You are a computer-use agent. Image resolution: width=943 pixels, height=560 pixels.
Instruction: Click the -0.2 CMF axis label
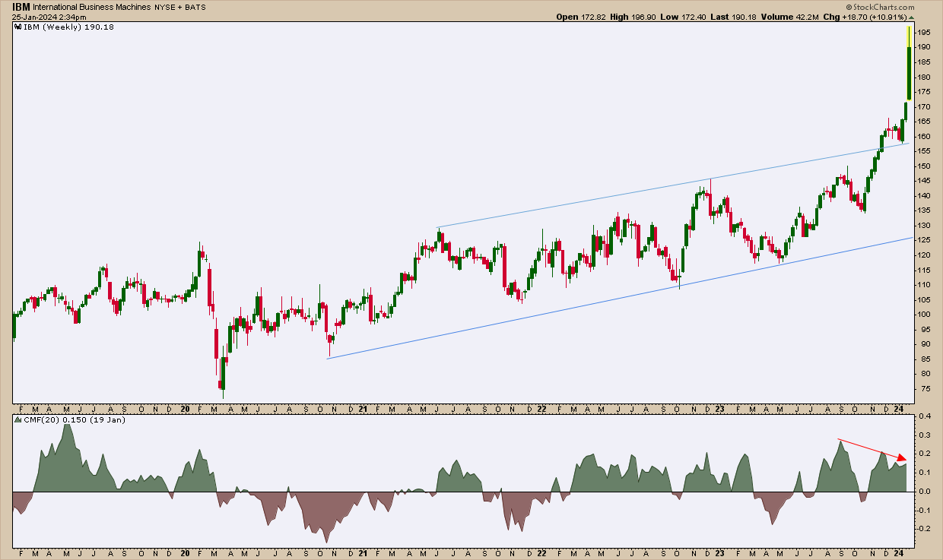(923, 528)
